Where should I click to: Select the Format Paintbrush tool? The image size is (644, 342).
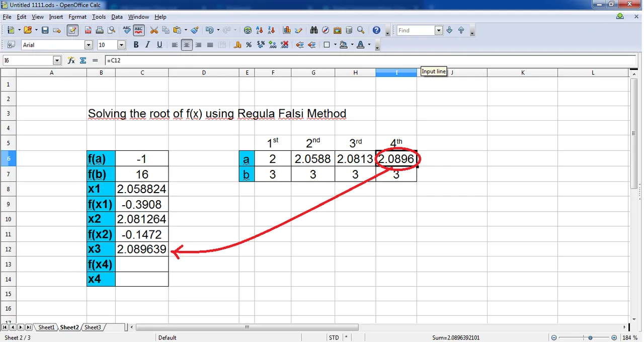point(195,30)
